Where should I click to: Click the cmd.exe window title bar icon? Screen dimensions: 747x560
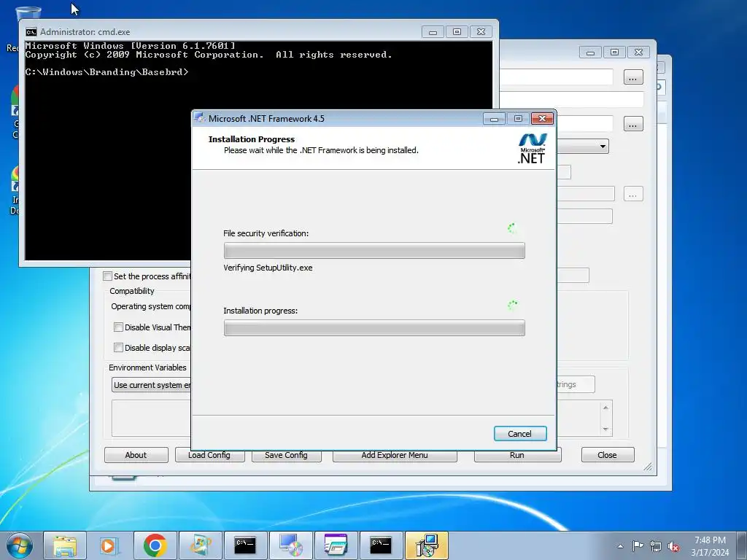point(31,32)
